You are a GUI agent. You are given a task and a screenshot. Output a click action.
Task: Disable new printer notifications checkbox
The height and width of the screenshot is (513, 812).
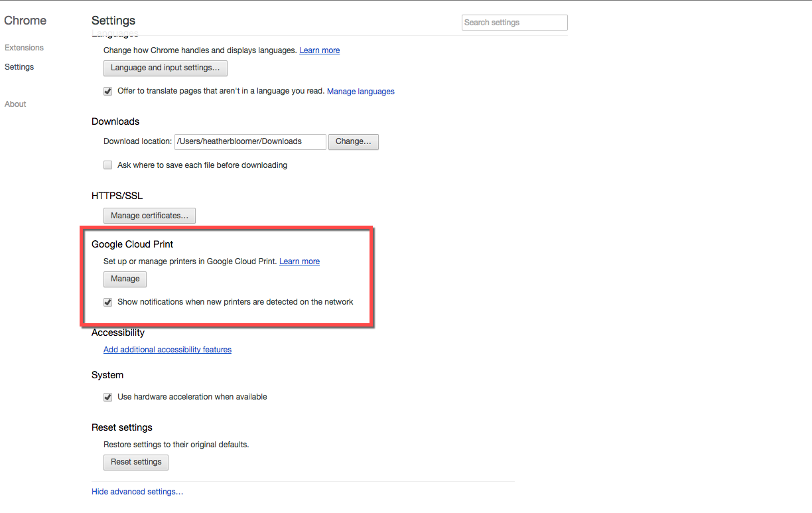pos(107,302)
